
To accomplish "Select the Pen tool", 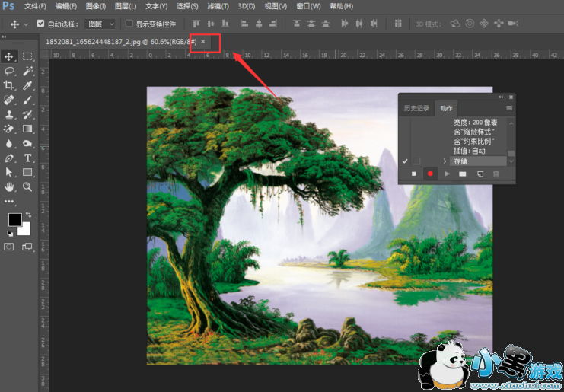I will (9, 158).
